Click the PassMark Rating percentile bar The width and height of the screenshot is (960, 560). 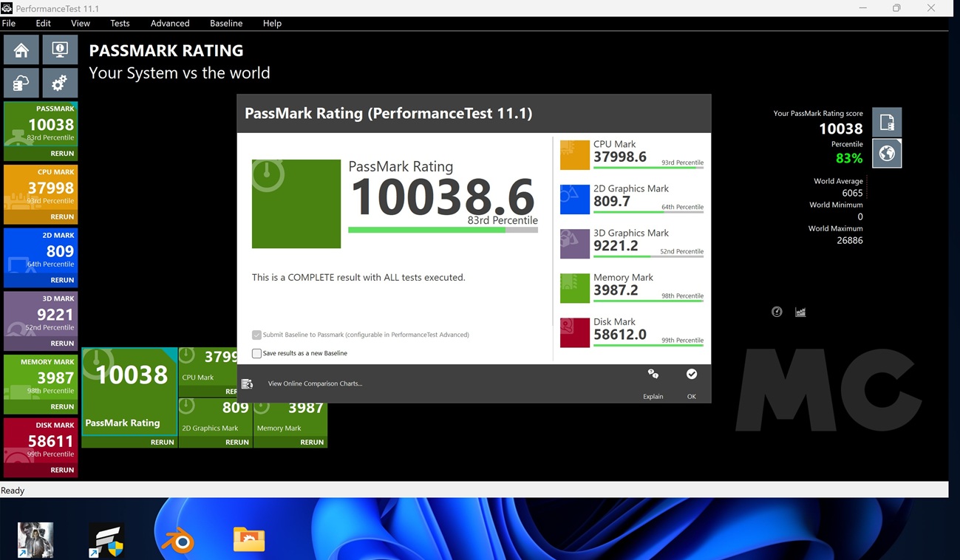443,230
